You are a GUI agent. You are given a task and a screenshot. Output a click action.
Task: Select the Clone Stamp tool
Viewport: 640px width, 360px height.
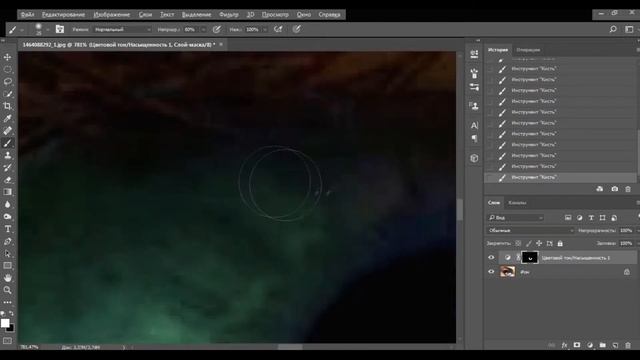tap(7, 155)
